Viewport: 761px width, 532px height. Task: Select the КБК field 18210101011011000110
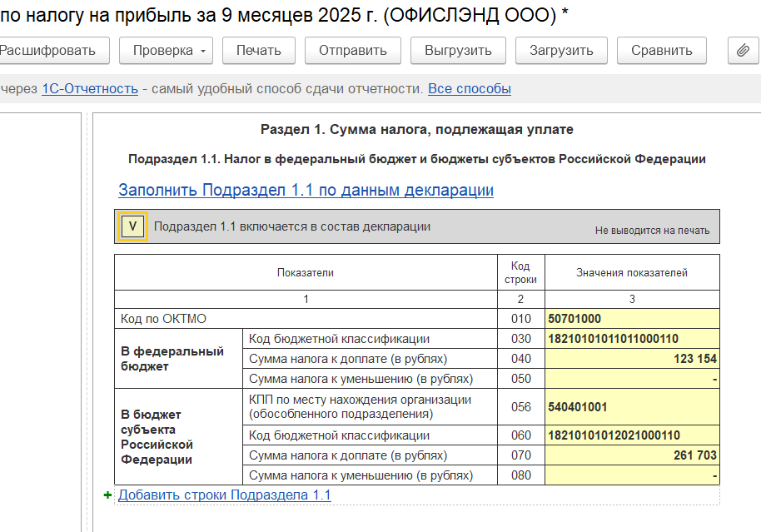click(x=632, y=339)
